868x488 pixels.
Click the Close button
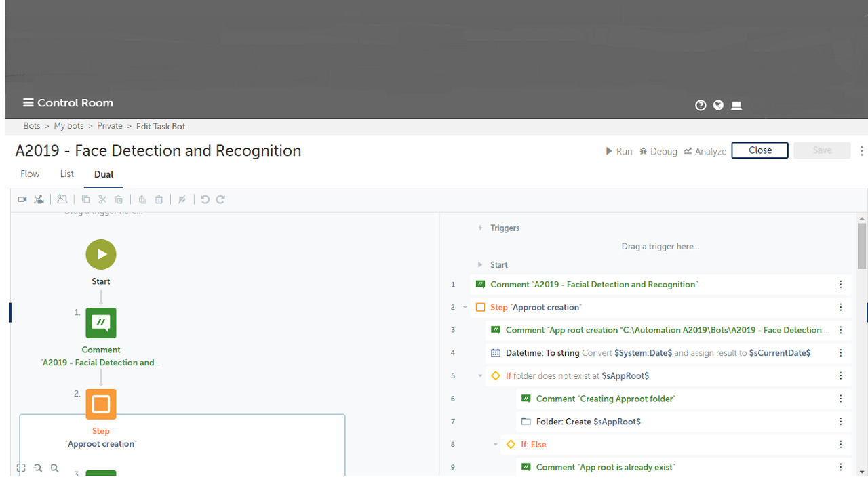coord(759,150)
